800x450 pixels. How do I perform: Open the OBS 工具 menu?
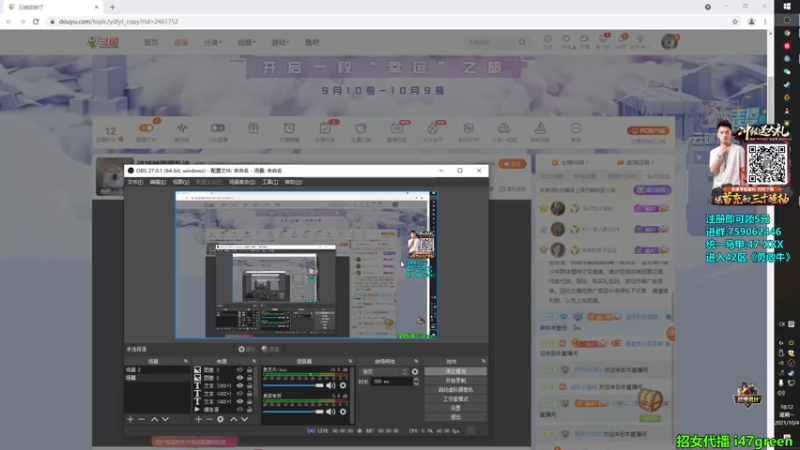[x=270, y=182]
